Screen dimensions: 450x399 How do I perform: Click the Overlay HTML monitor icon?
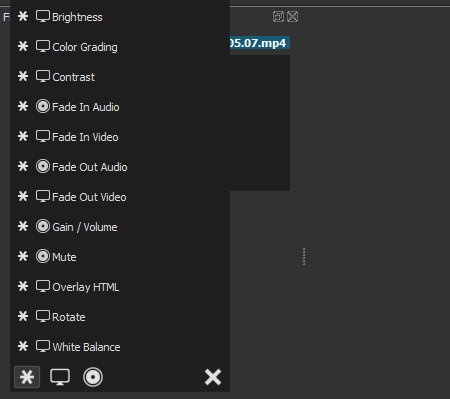43,286
